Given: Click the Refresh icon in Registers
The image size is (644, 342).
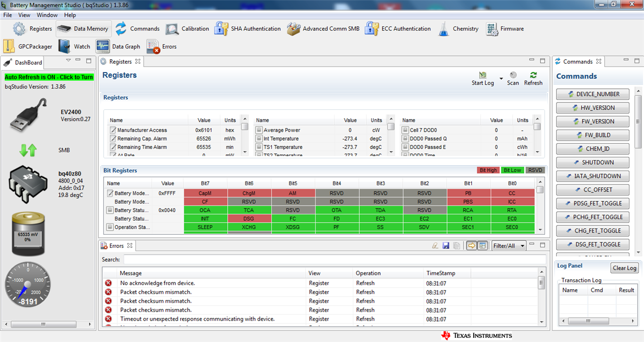Looking at the screenshot, I should pyautogui.click(x=533, y=75).
